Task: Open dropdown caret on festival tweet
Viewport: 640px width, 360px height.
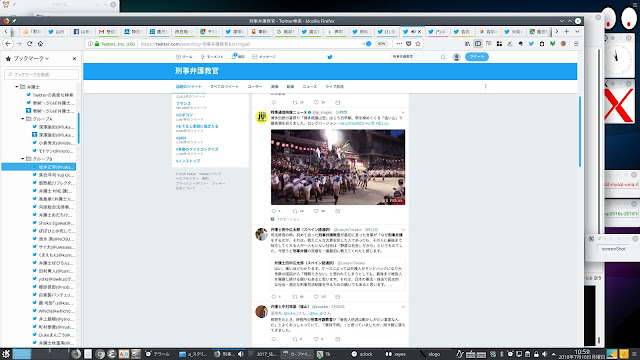Action: pyautogui.click(x=403, y=112)
